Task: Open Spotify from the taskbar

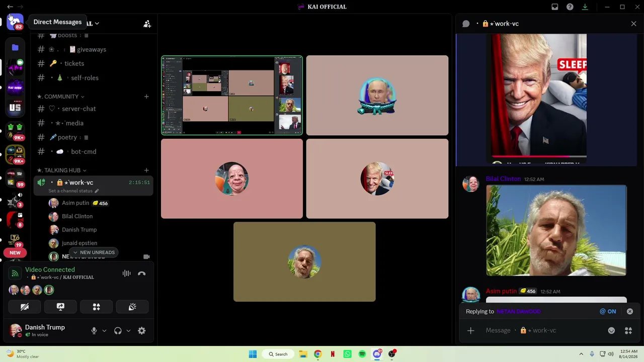Action: coord(362,354)
